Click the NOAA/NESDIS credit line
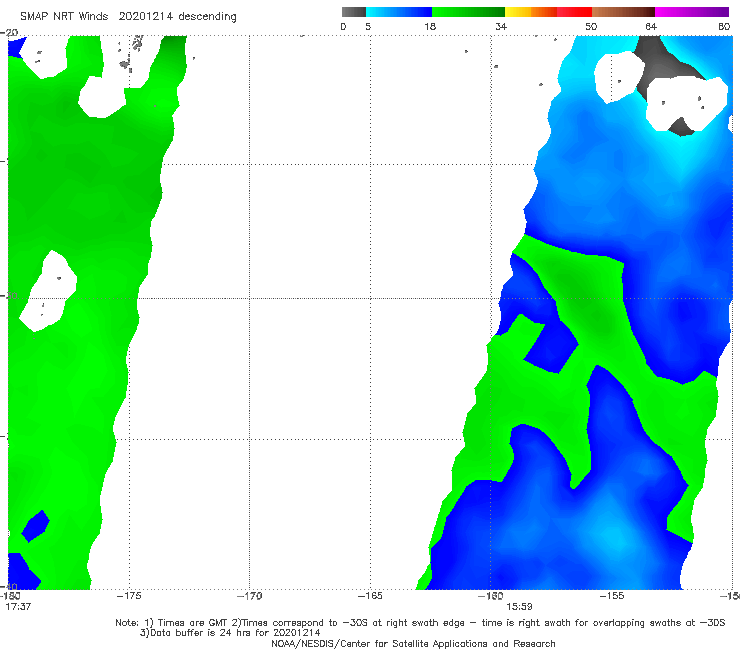This screenshot has width=740, height=650. click(413, 643)
